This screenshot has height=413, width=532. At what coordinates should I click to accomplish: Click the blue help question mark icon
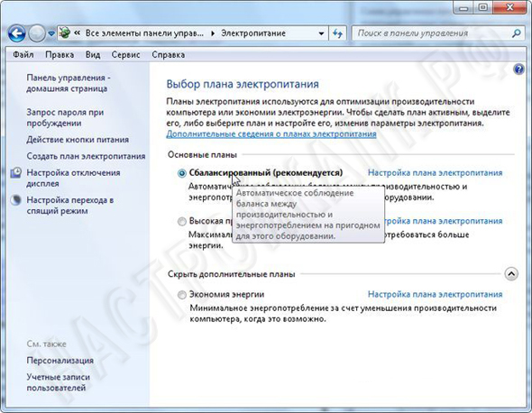(518, 69)
